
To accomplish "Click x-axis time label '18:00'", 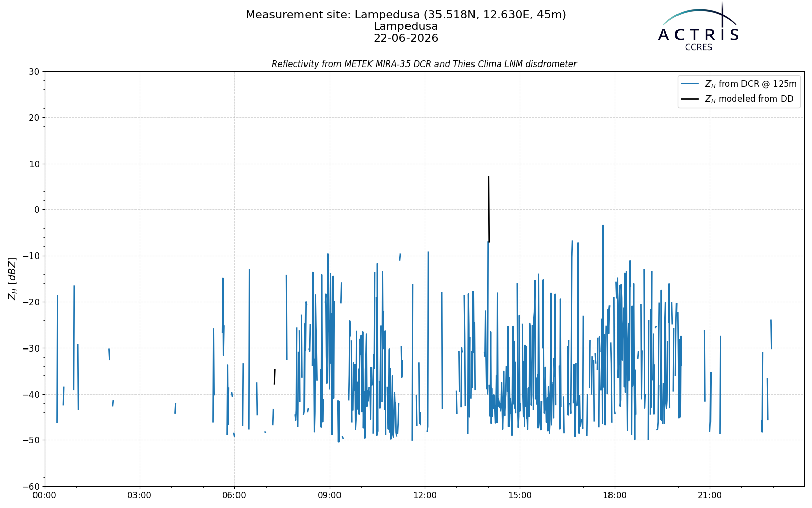I will (x=615, y=495).
